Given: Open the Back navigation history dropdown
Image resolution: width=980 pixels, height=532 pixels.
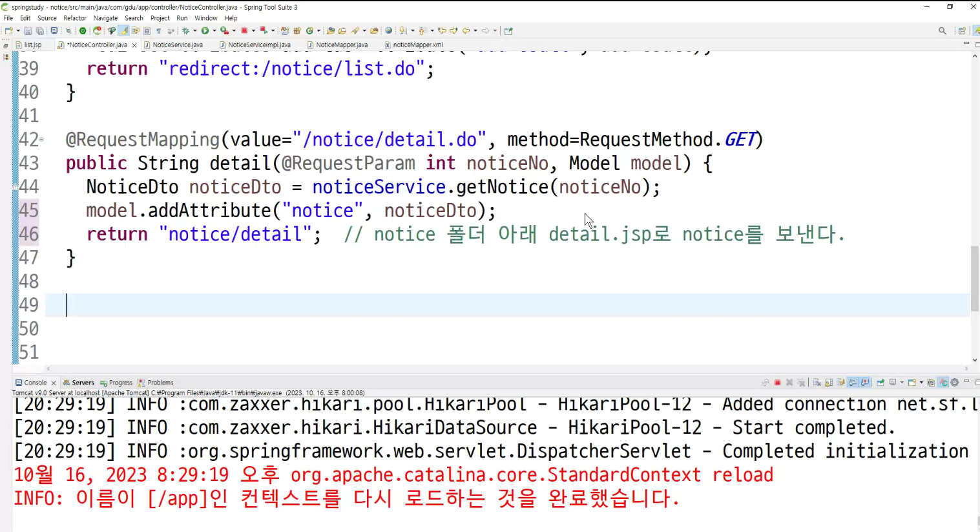Looking at the screenshot, I should [475, 30].
